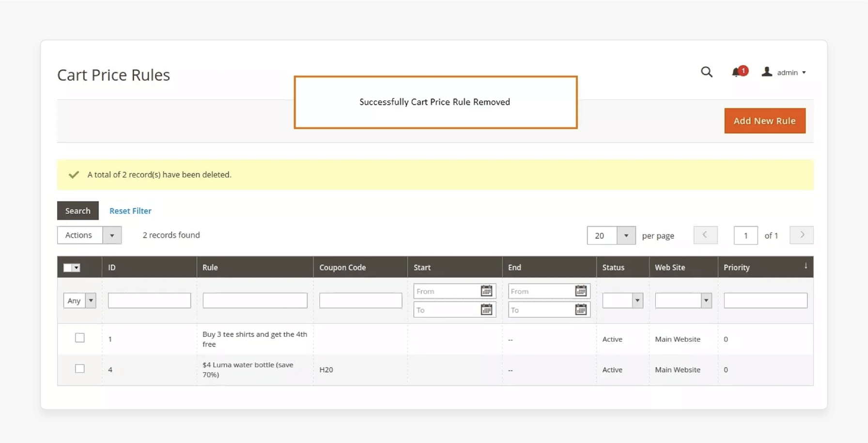868x443 pixels.
Task: Click Reset Filter link
Action: (x=130, y=211)
